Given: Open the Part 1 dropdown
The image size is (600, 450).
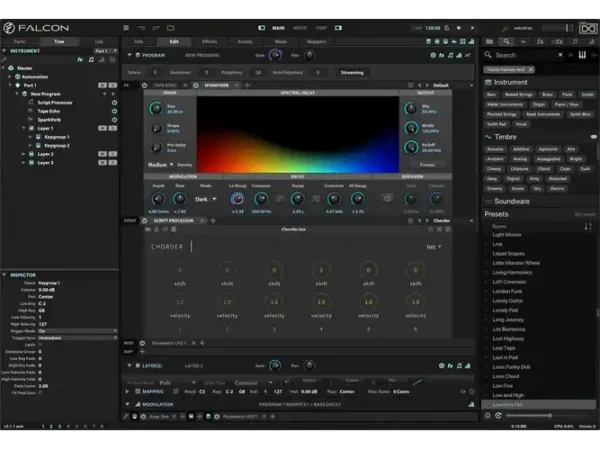Looking at the screenshot, I should (x=106, y=51).
